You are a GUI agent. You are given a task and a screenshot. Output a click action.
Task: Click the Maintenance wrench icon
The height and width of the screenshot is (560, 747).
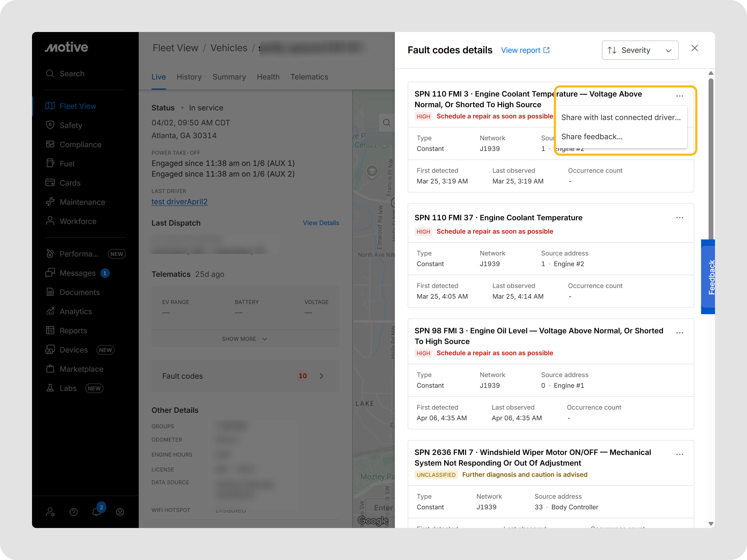click(50, 202)
